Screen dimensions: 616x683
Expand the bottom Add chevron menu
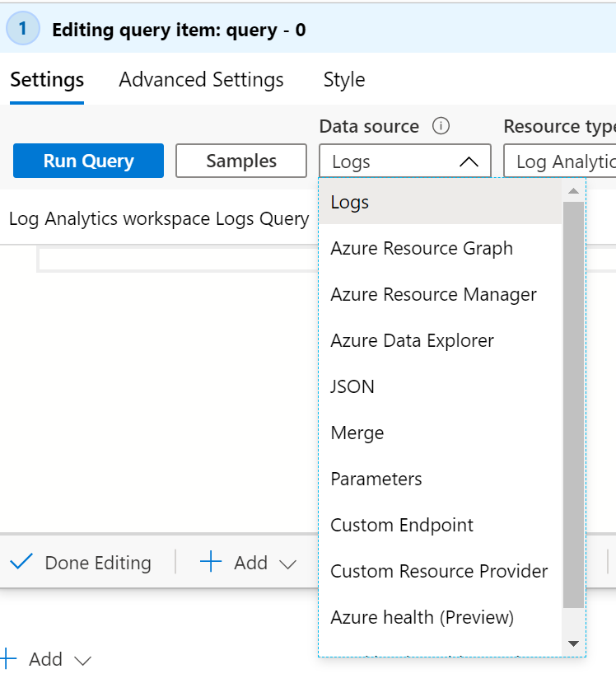[x=82, y=661]
